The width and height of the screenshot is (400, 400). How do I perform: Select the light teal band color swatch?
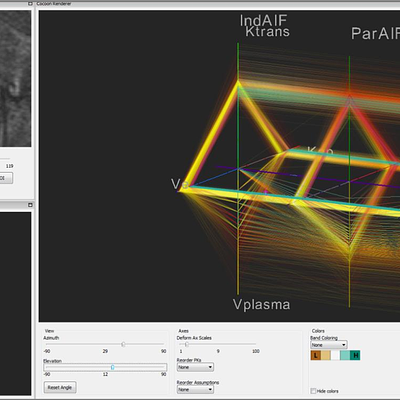345,355
